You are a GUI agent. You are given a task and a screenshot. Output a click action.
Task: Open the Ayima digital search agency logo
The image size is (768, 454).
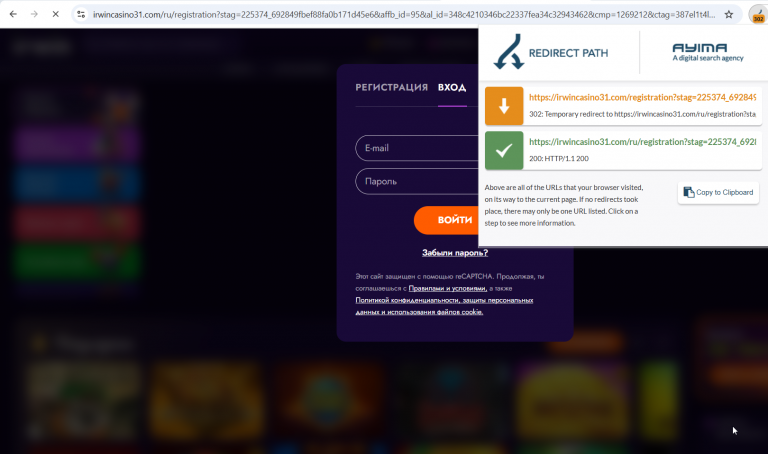(708, 52)
